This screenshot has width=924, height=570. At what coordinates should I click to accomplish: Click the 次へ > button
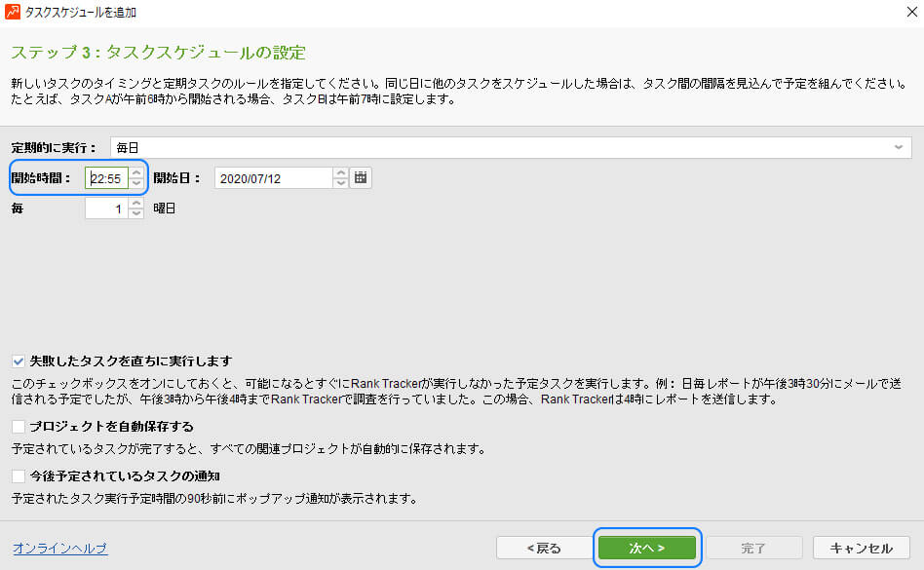click(x=647, y=549)
